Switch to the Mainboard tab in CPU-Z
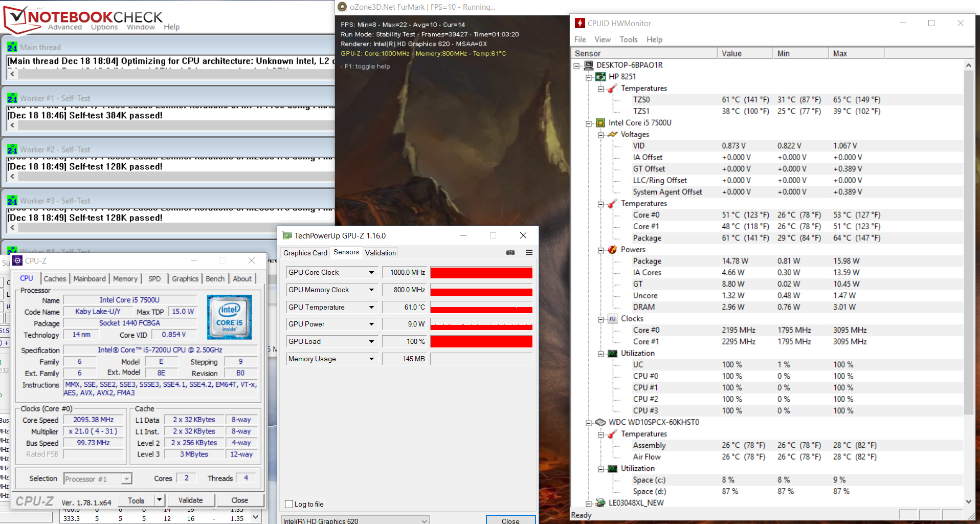This screenshot has height=524, width=980. (90, 278)
